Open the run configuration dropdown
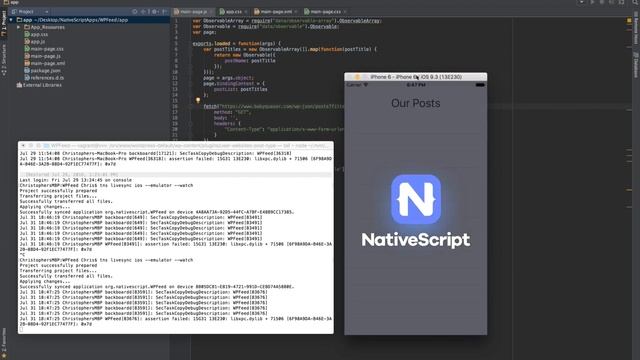Screen dimensions: 640x360 pos(581,2)
